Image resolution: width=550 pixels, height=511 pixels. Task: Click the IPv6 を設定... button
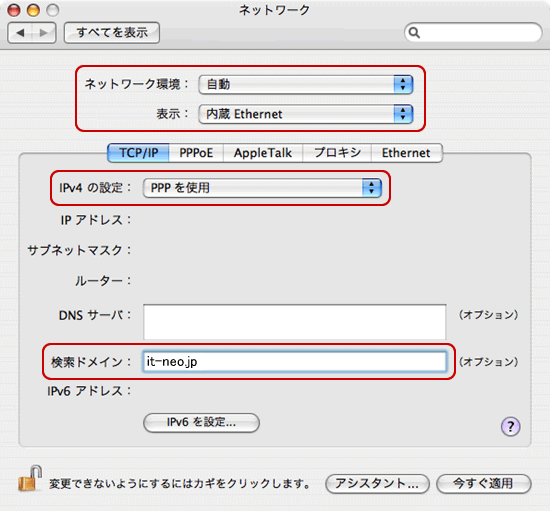pyautogui.click(x=201, y=422)
